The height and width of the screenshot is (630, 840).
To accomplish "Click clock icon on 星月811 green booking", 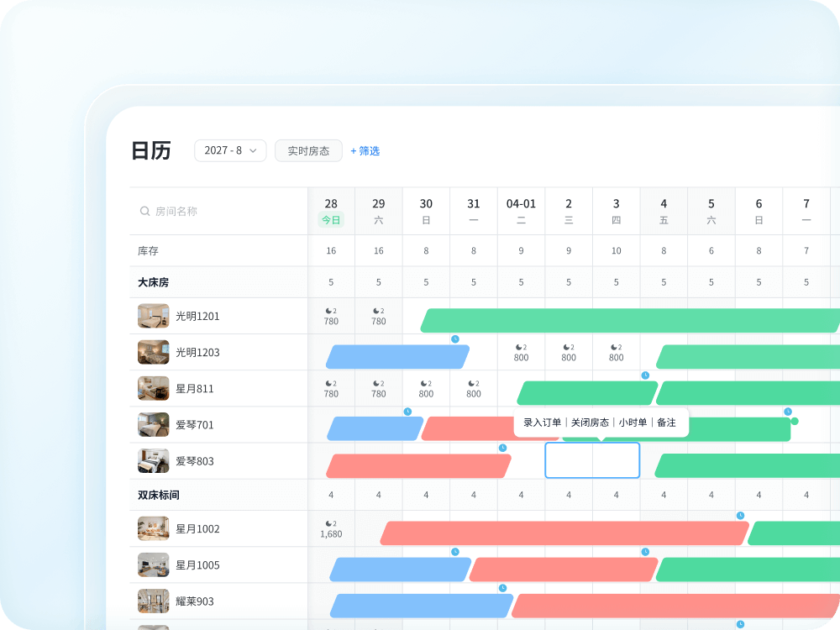I will click(x=645, y=375).
